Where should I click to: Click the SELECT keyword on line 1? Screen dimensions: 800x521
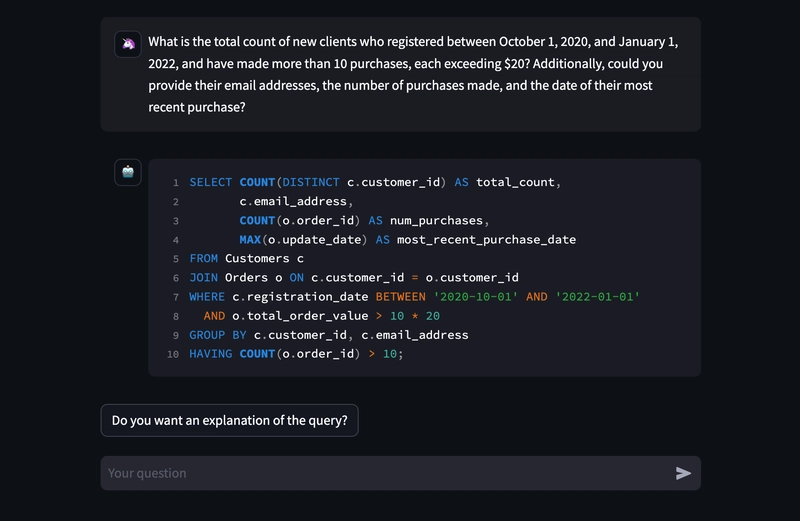click(210, 182)
